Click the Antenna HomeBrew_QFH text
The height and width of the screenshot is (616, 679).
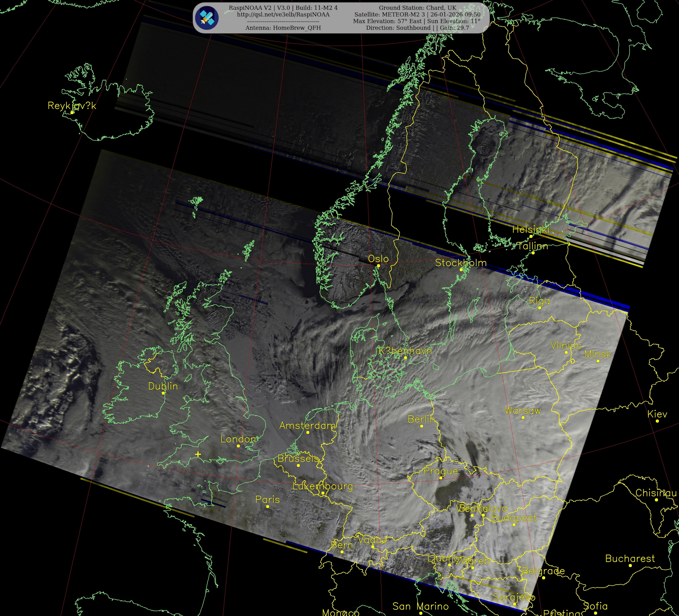[283, 28]
